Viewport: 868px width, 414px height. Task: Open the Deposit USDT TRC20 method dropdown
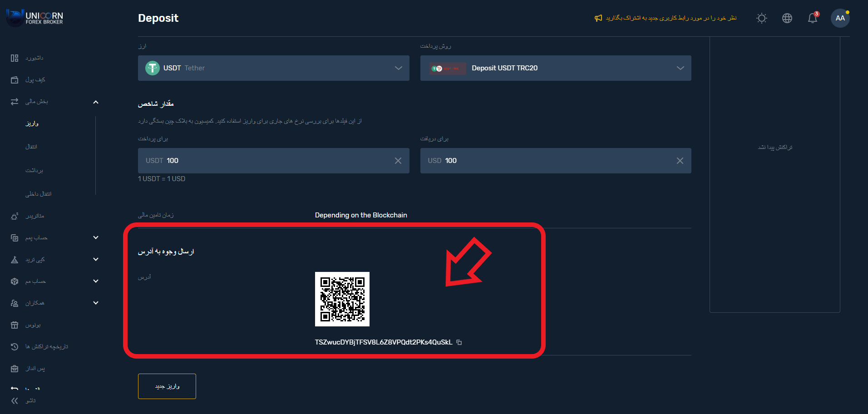tap(556, 68)
